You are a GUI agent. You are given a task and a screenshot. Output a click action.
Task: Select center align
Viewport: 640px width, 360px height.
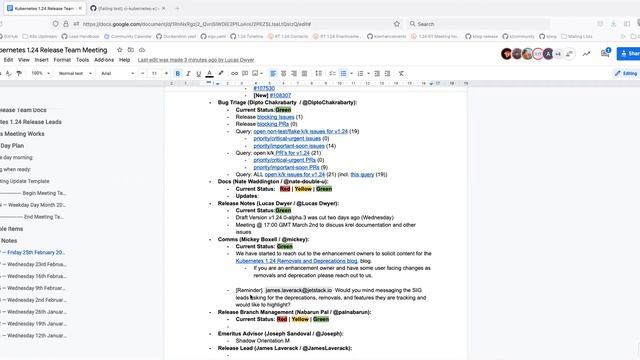click(x=284, y=73)
